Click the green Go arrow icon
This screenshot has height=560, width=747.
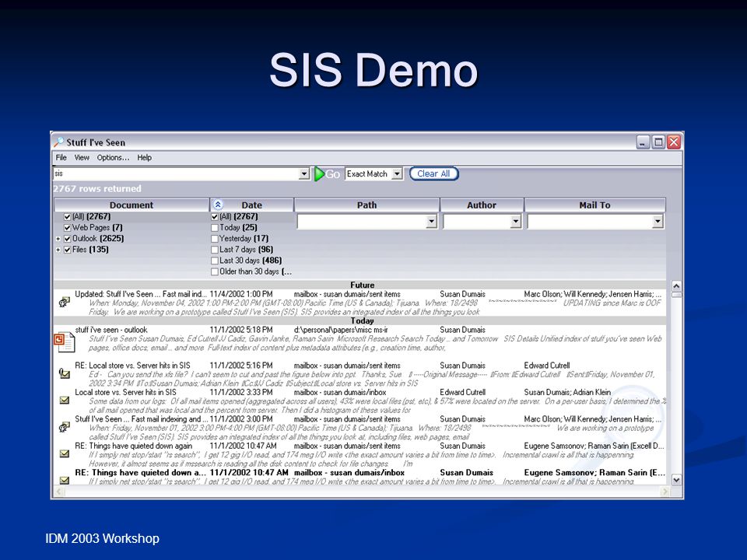pos(319,173)
